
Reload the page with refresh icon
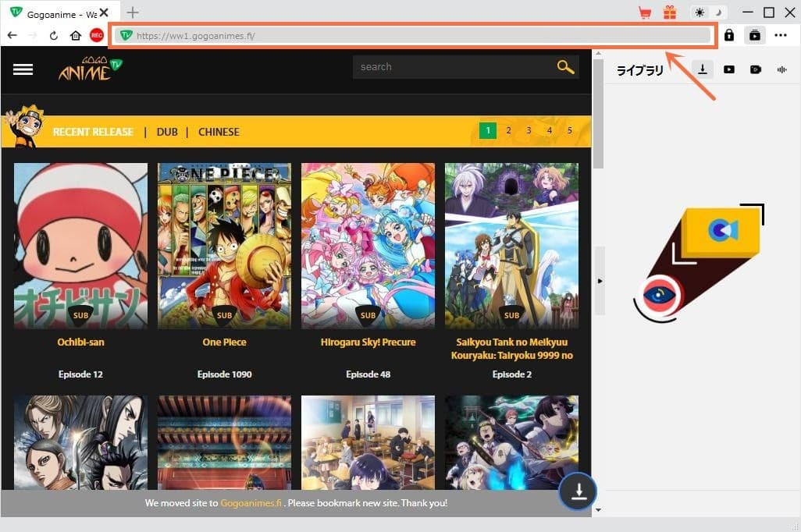pyautogui.click(x=54, y=35)
